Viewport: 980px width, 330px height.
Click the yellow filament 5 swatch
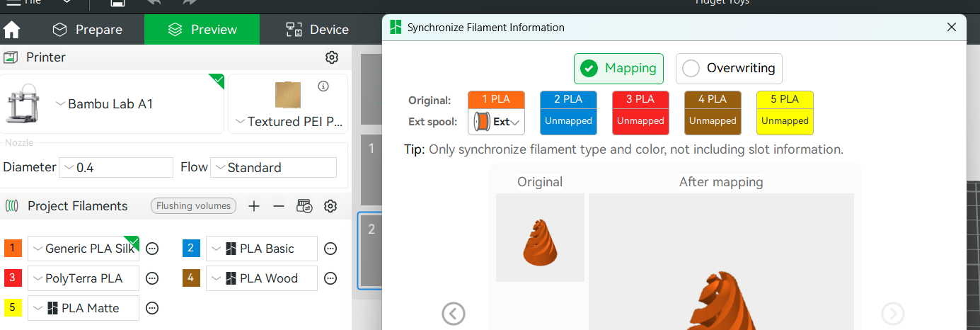(x=13, y=308)
